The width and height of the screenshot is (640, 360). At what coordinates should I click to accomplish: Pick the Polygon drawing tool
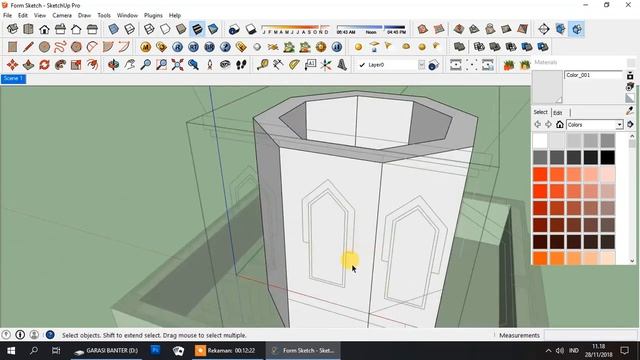(76, 47)
